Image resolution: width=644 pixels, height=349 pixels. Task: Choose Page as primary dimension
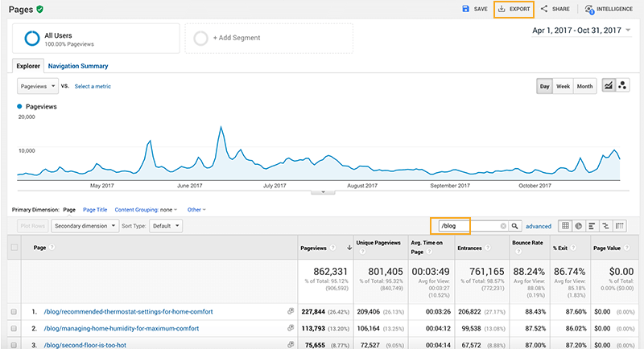coord(69,210)
